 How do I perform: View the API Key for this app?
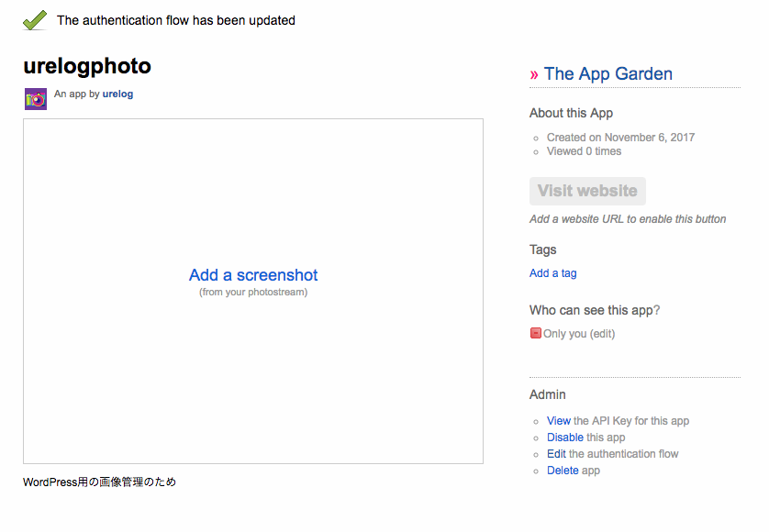[559, 421]
